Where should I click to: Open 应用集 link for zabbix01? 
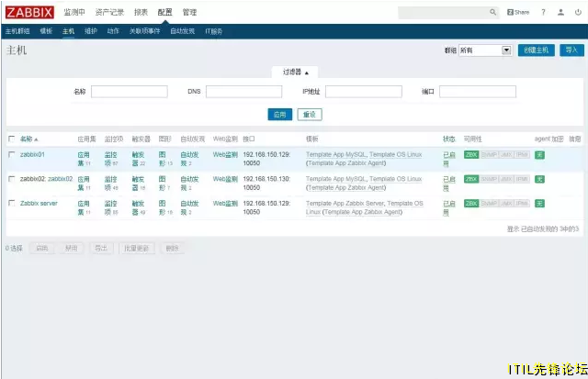pos(84,159)
